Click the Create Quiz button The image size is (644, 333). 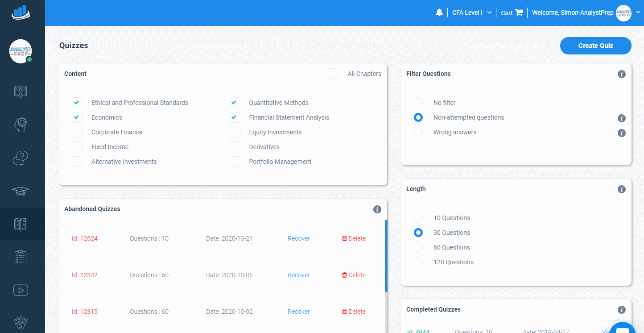tap(595, 46)
